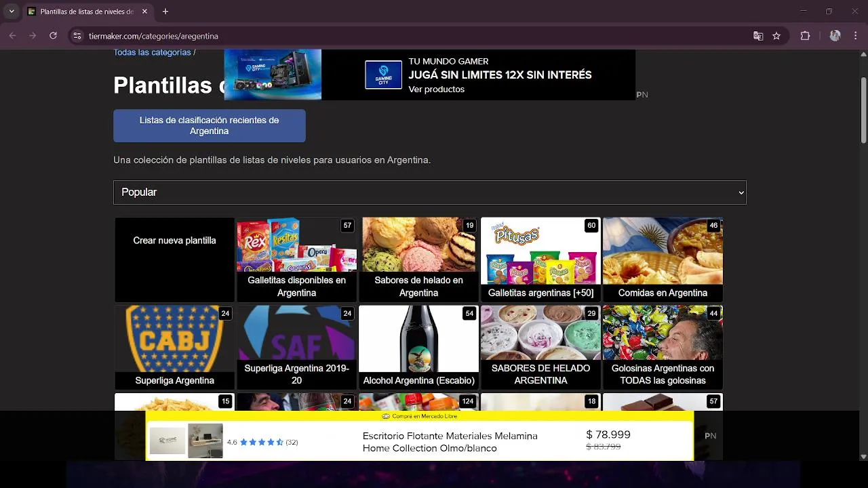Open Galletitas disponibles en Argentina template

point(296,260)
